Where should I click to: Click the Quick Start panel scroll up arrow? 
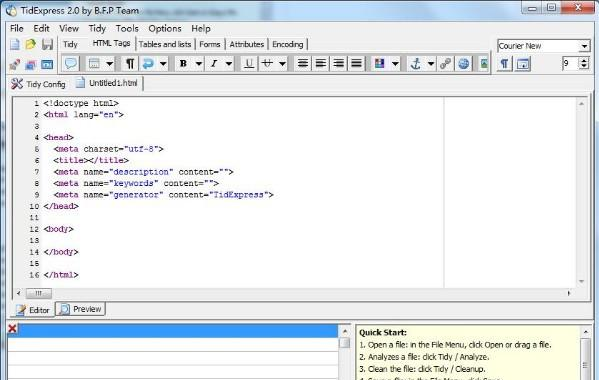(x=586, y=332)
